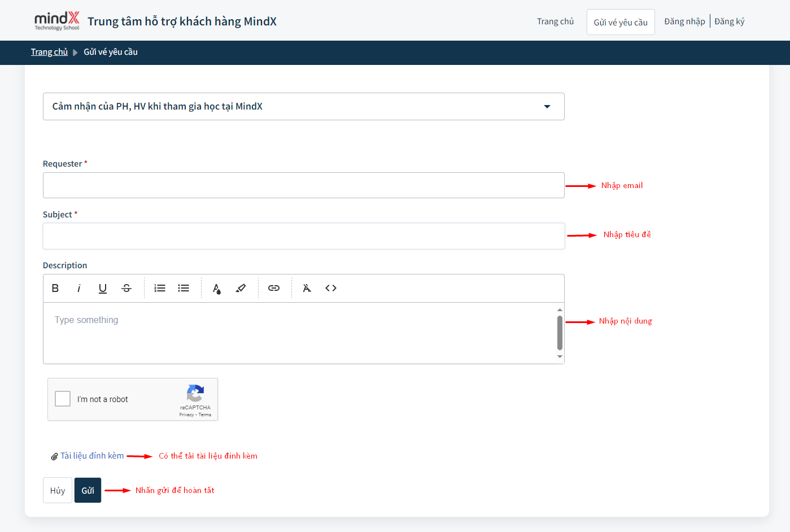Insert a hyperlink in the description
Viewport: 790px width, 532px height.
(274, 288)
